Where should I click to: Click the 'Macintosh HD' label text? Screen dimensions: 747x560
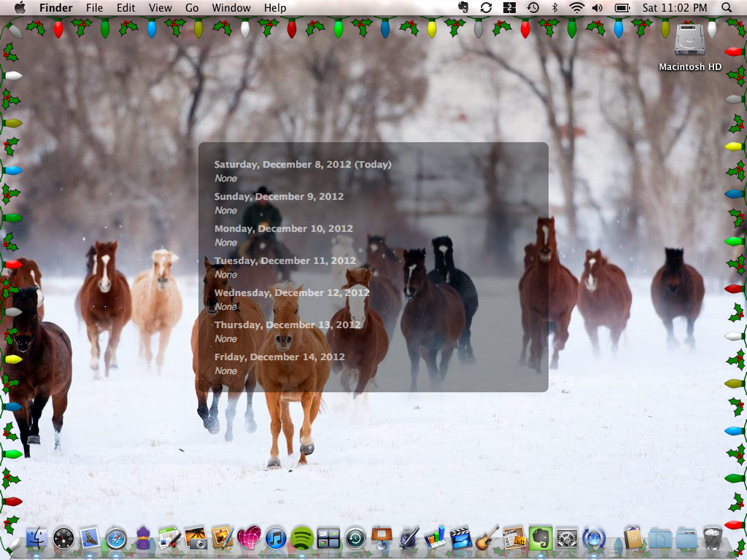tap(690, 66)
